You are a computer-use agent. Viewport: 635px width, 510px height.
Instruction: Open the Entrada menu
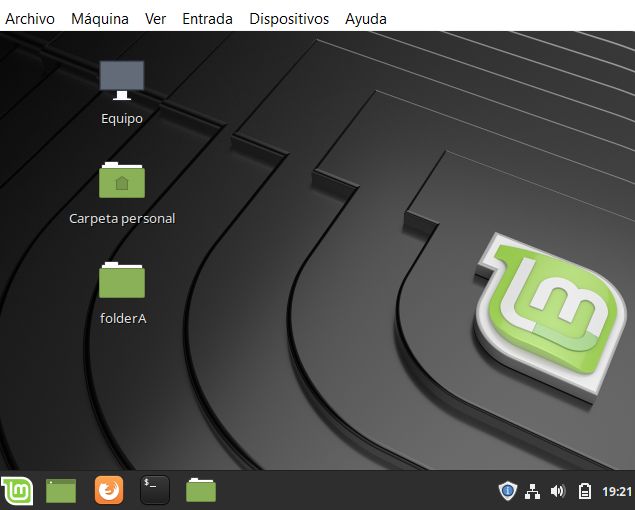click(207, 19)
